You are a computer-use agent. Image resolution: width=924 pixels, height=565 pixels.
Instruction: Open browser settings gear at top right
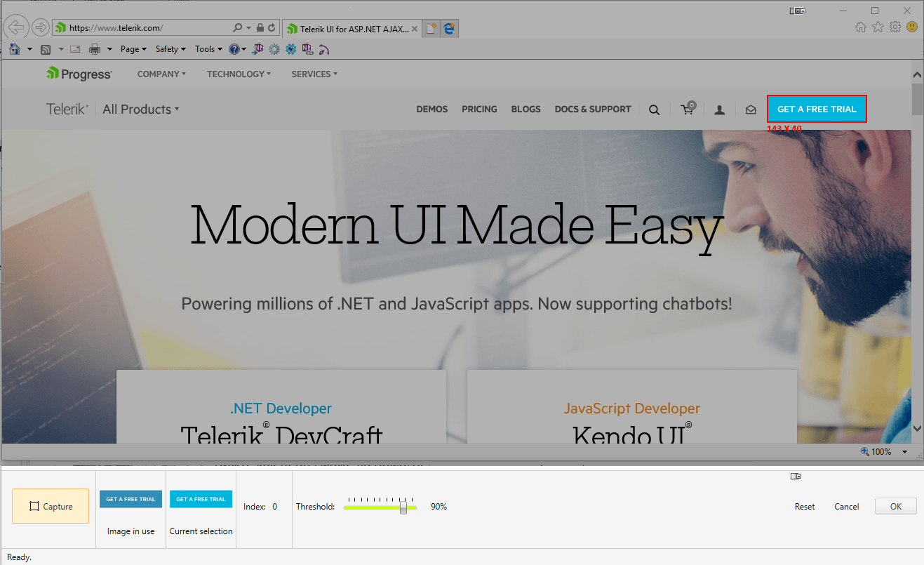pos(895,27)
